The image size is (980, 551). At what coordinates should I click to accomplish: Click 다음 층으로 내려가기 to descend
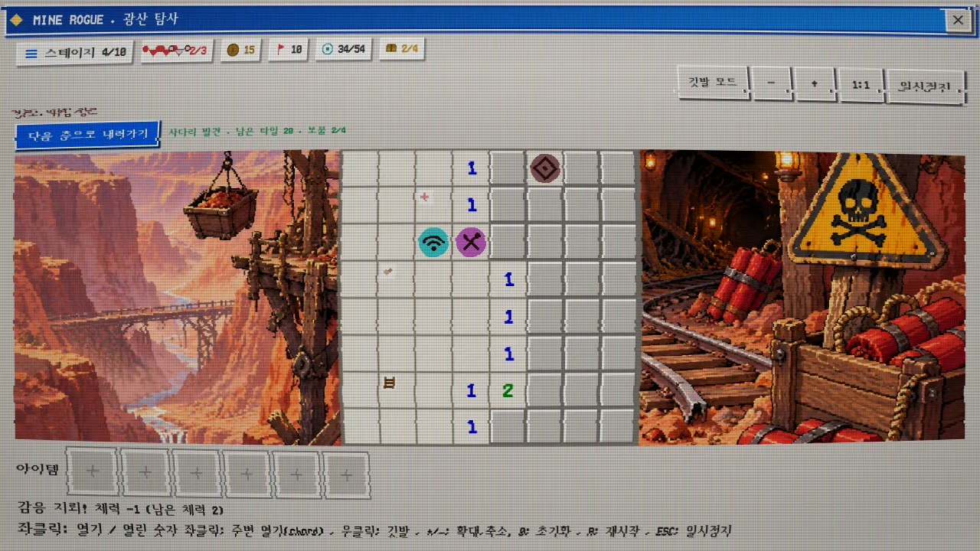(87, 135)
